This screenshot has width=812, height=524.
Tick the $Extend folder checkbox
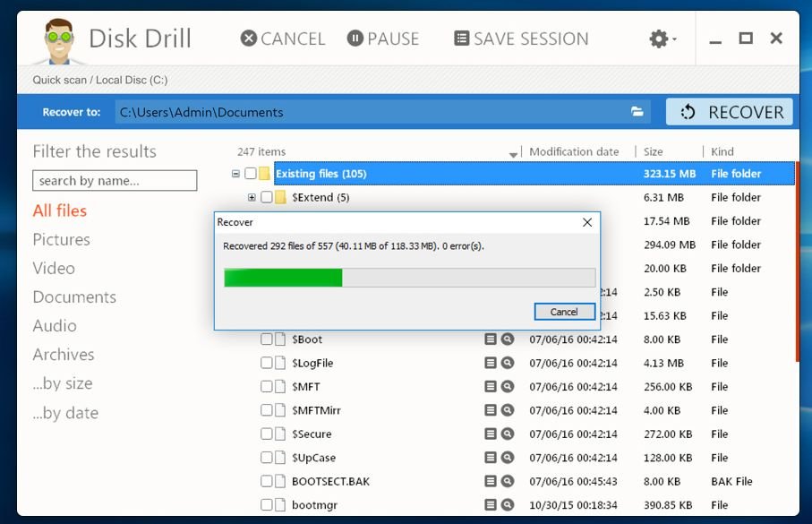(x=267, y=197)
